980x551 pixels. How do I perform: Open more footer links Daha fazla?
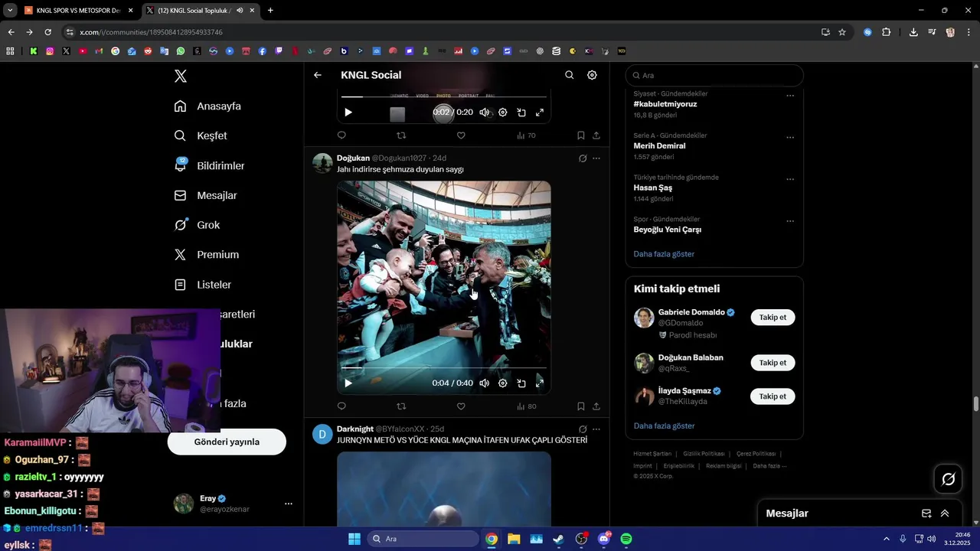tap(769, 466)
